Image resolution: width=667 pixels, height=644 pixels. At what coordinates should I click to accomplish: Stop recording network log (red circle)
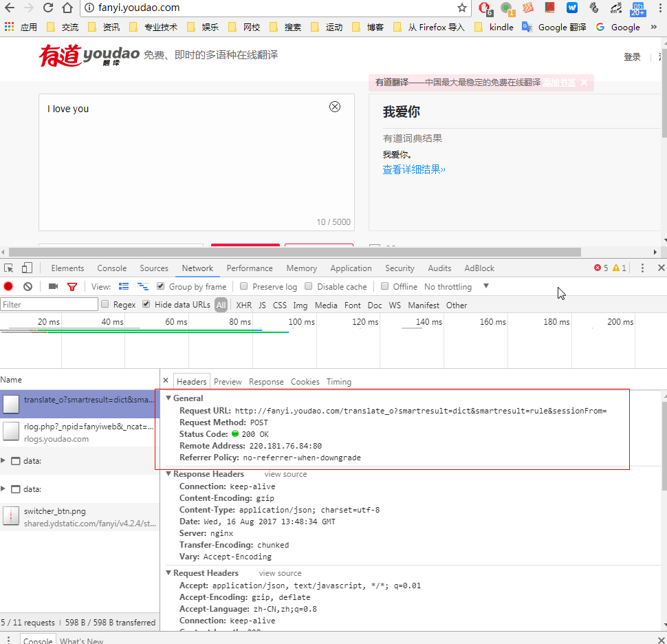9,287
